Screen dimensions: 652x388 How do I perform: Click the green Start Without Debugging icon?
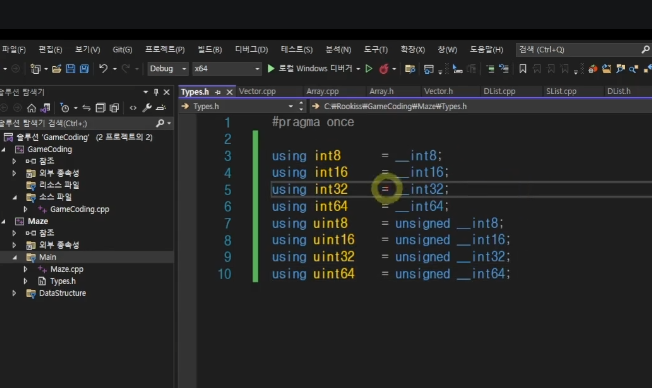(368, 68)
